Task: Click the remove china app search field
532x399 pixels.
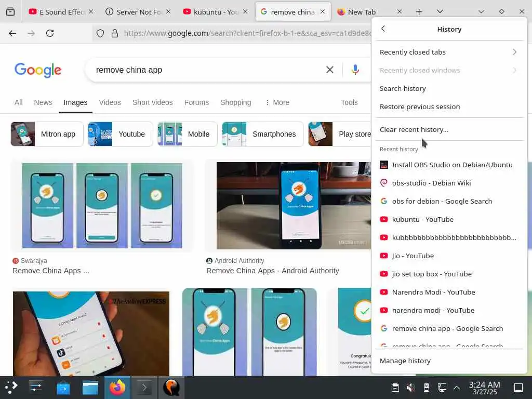Action: click(204, 70)
